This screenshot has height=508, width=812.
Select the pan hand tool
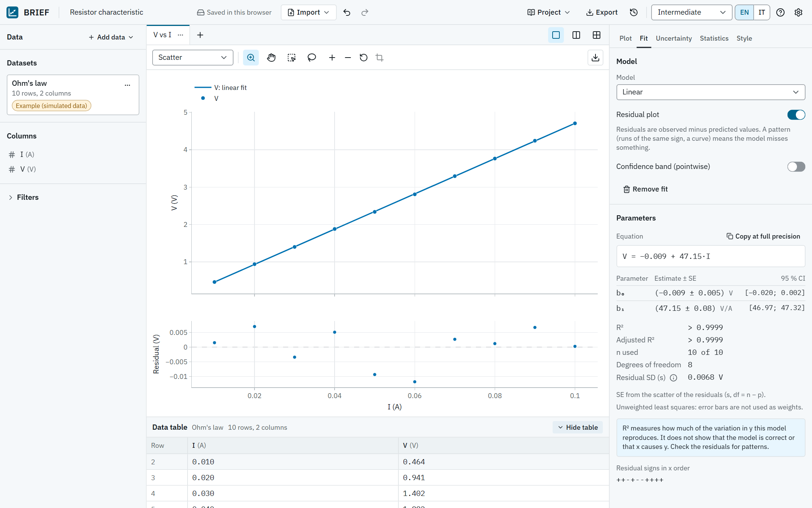(x=271, y=58)
